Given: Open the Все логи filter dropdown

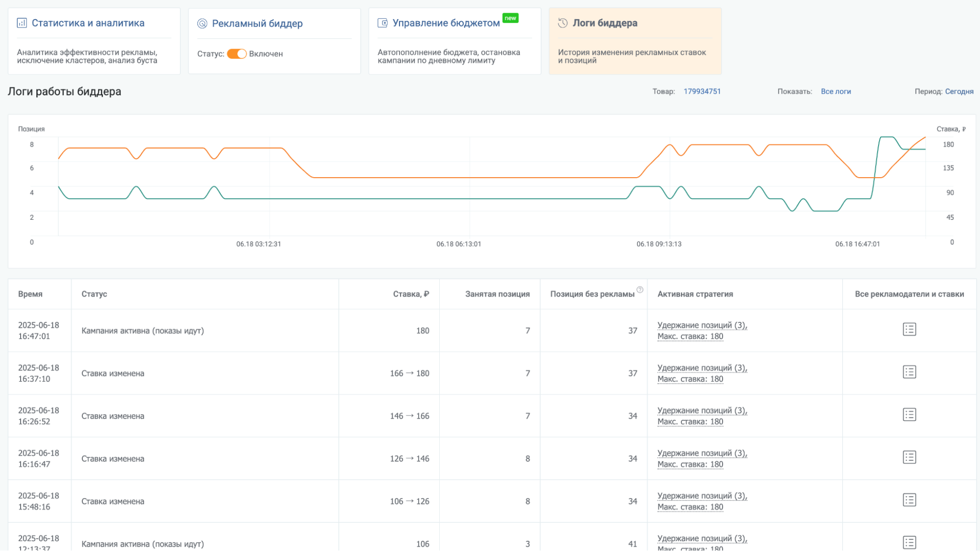Looking at the screenshot, I should [836, 91].
